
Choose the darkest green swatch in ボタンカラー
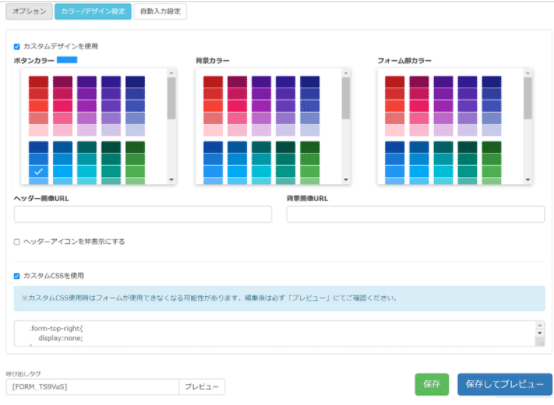135,147
